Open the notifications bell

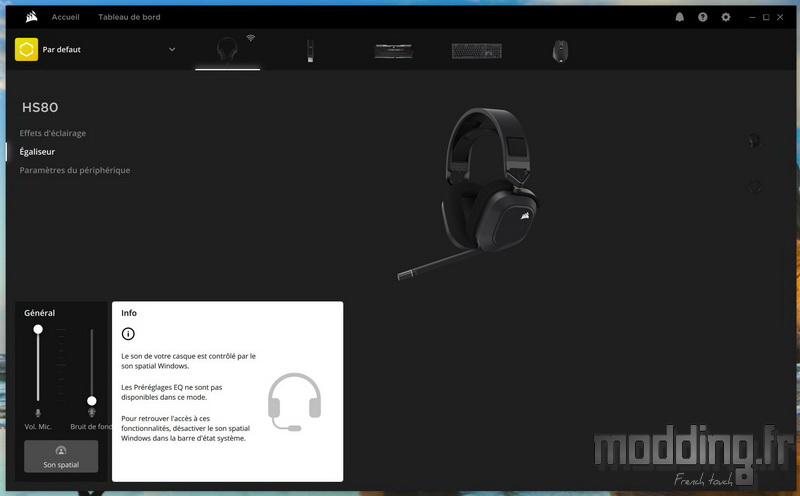pos(680,17)
